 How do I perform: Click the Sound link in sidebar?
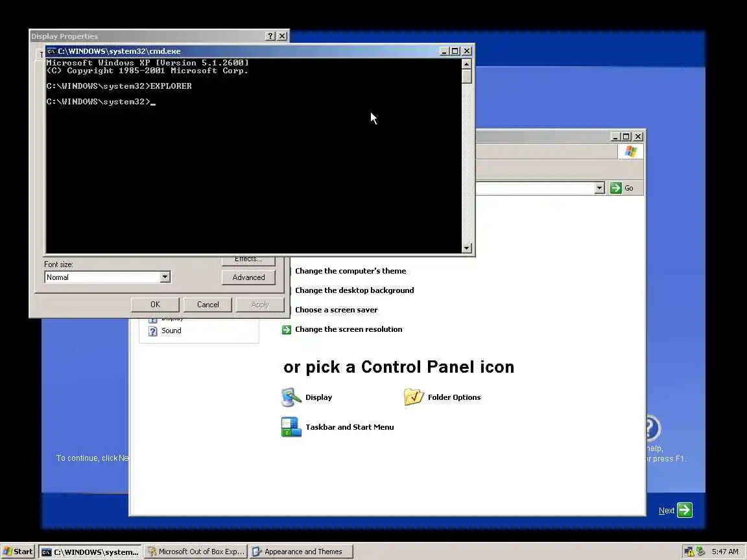[x=171, y=331]
